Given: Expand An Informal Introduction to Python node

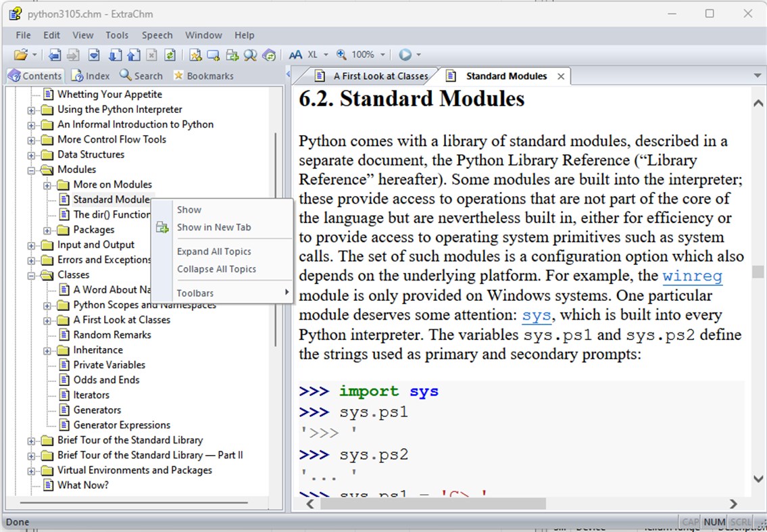Looking at the screenshot, I should coord(31,125).
